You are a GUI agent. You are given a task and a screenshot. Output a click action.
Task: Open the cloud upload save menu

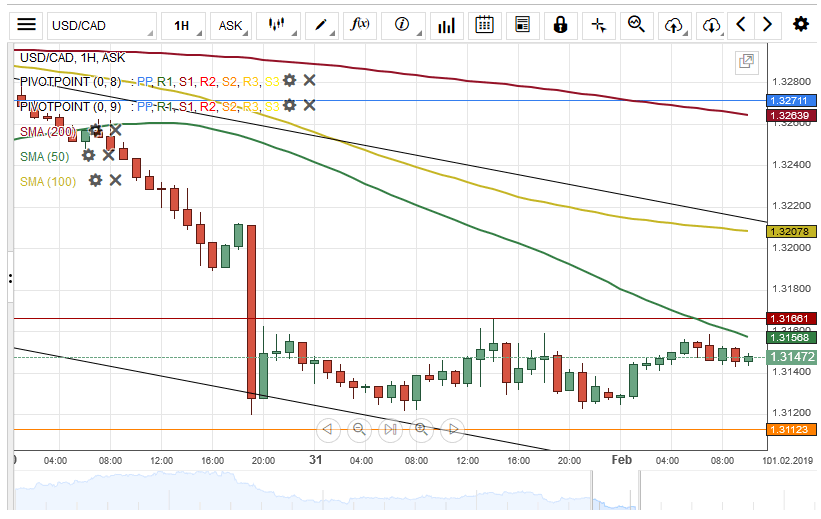674,25
